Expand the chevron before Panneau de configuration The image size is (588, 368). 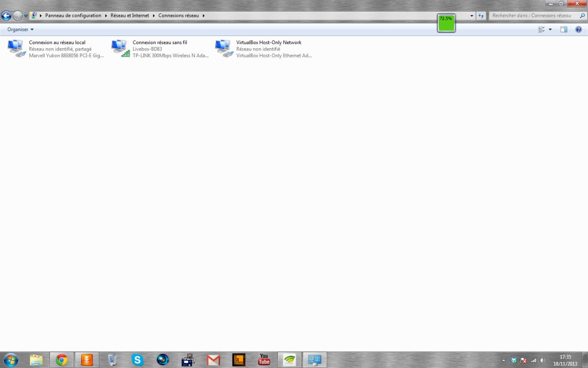(x=41, y=16)
